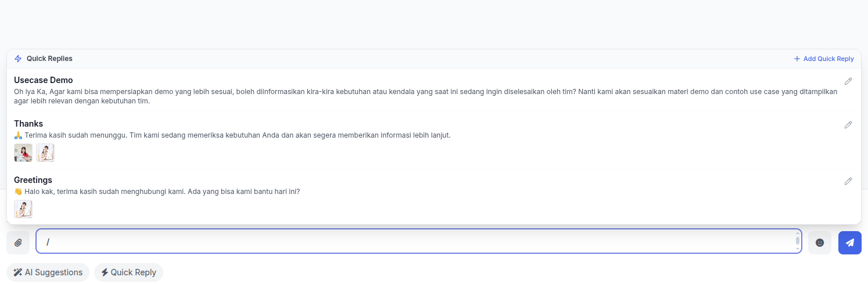Click Add Quick Reply link
Image resolution: width=868 pixels, height=284 pixels.
(823, 59)
